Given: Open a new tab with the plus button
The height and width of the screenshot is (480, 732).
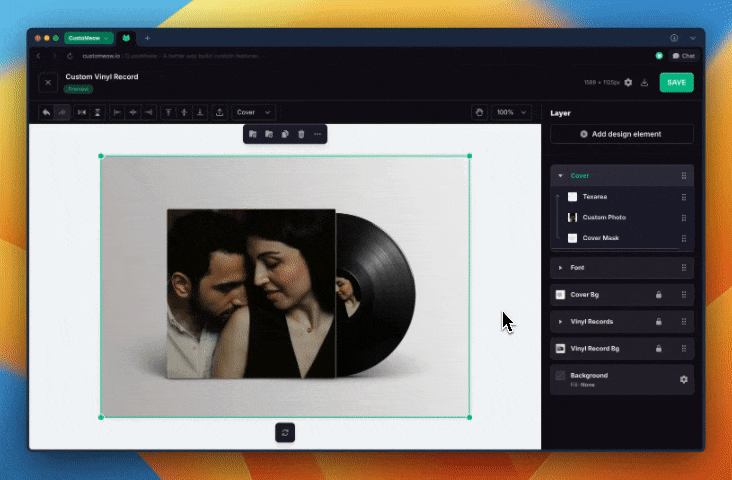Looking at the screenshot, I should [x=147, y=38].
